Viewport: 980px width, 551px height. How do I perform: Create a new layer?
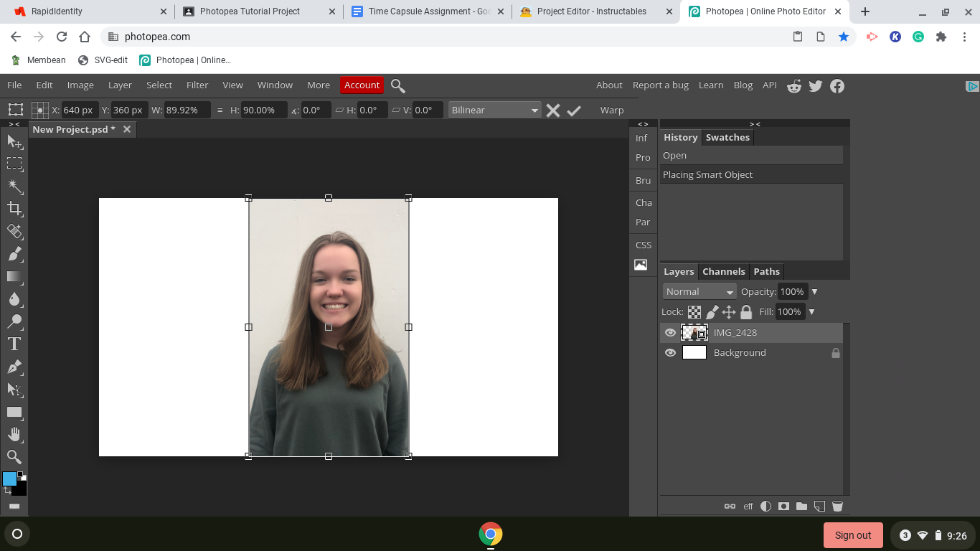(x=819, y=506)
